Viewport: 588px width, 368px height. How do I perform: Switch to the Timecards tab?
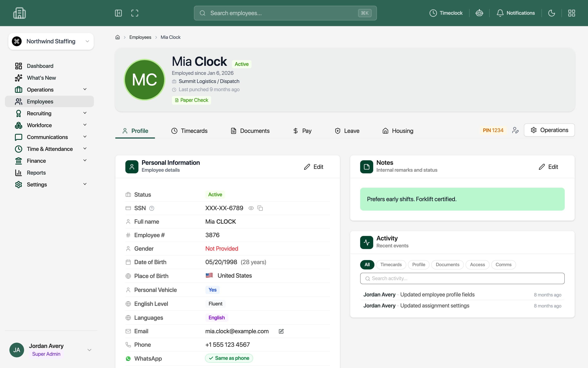[x=189, y=131]
